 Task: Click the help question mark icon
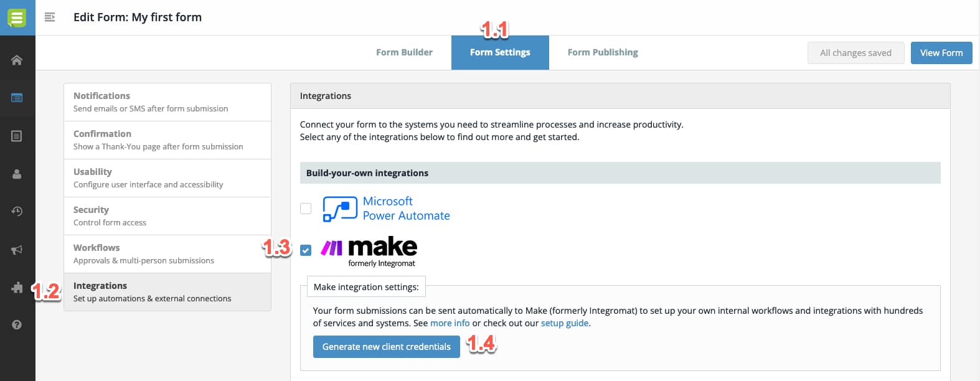[x=17, y=325]
